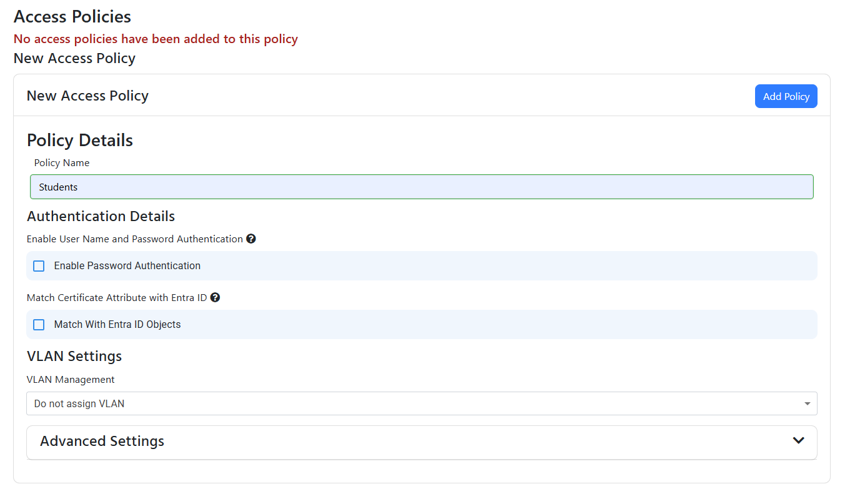Viewport: 855px width, 504px height.
Task: Open the VLAN Management dropdown
Action: pyautogui.click(x=422, y=403)
